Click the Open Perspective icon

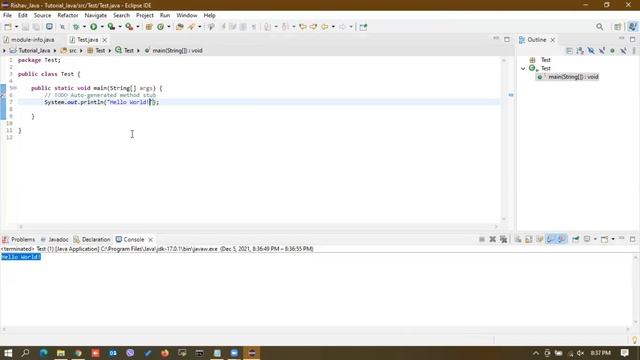(618, 27)
